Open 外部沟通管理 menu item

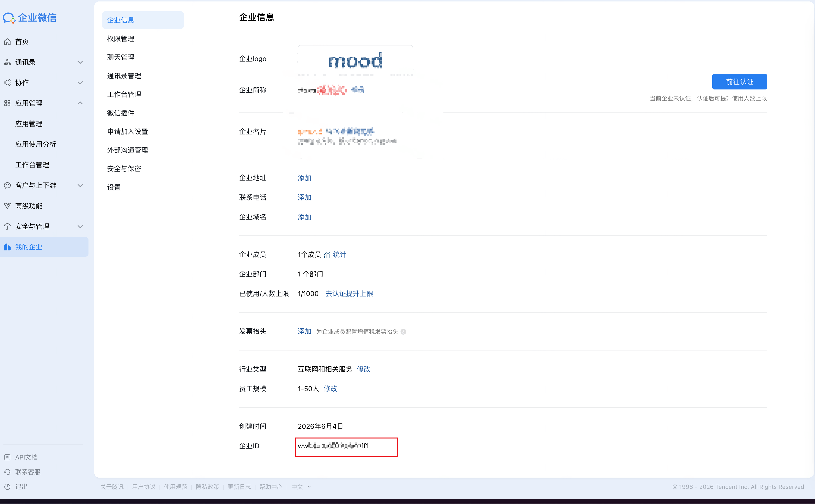pos(143,150)
